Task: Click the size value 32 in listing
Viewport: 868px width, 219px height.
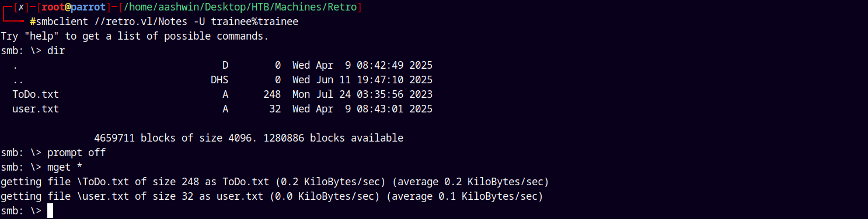Action: pos(275,109)
